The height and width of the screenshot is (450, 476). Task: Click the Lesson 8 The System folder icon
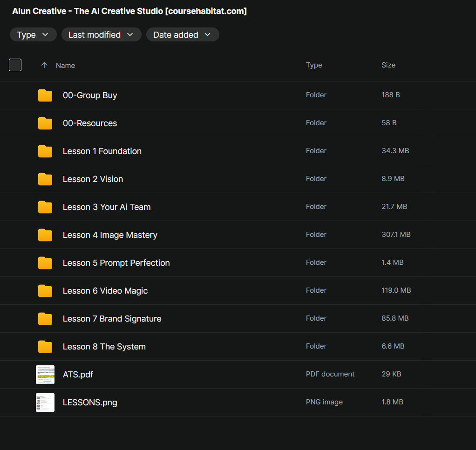pos(45,347)
